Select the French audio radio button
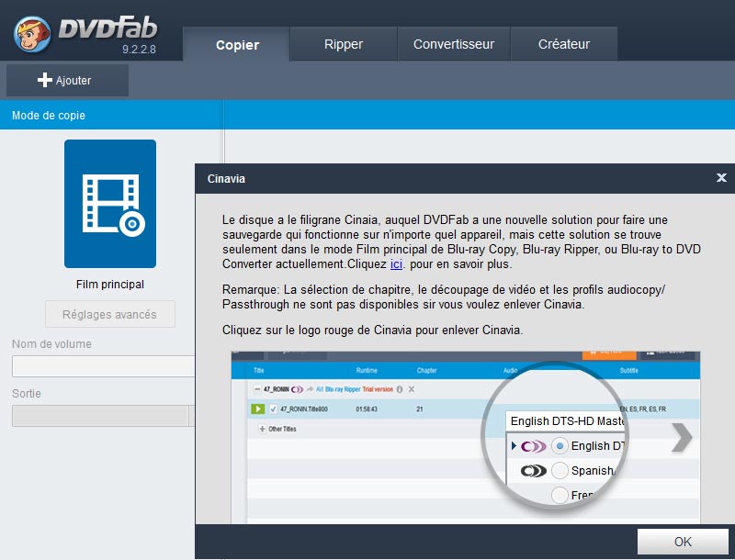 coord(560,495)
